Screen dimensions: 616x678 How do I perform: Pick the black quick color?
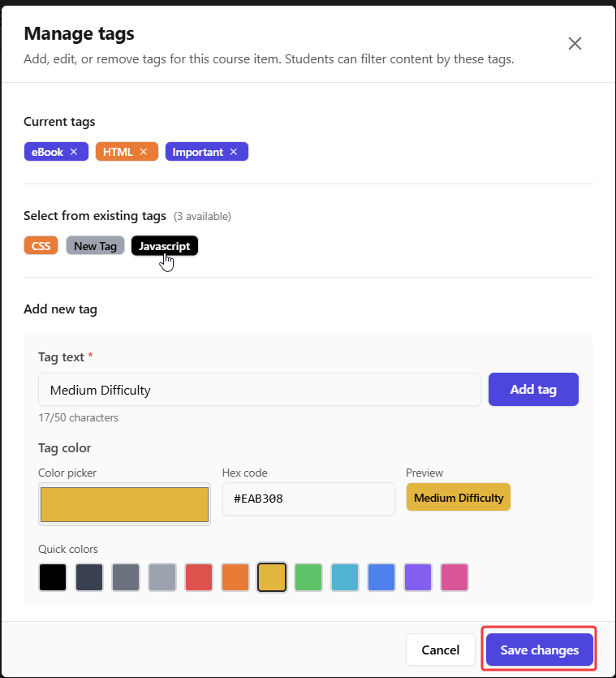pos(53,577)
